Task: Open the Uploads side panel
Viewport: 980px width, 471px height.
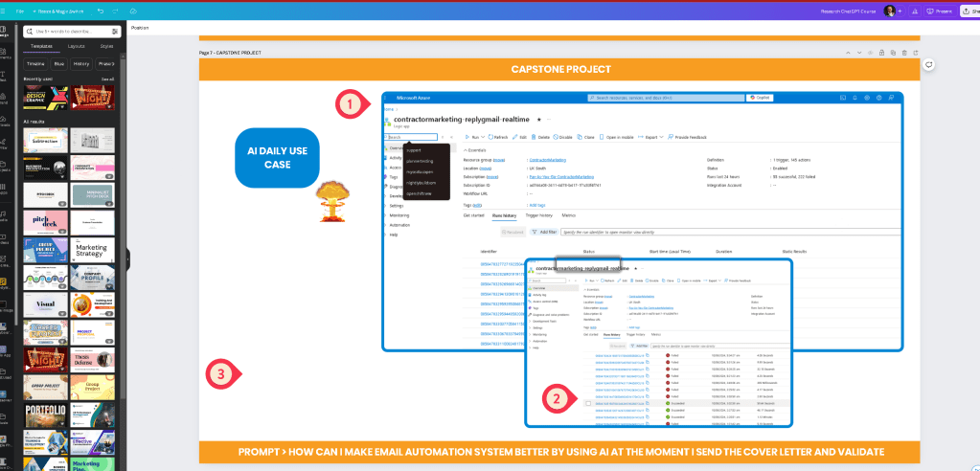Action: tap(5, 121)
